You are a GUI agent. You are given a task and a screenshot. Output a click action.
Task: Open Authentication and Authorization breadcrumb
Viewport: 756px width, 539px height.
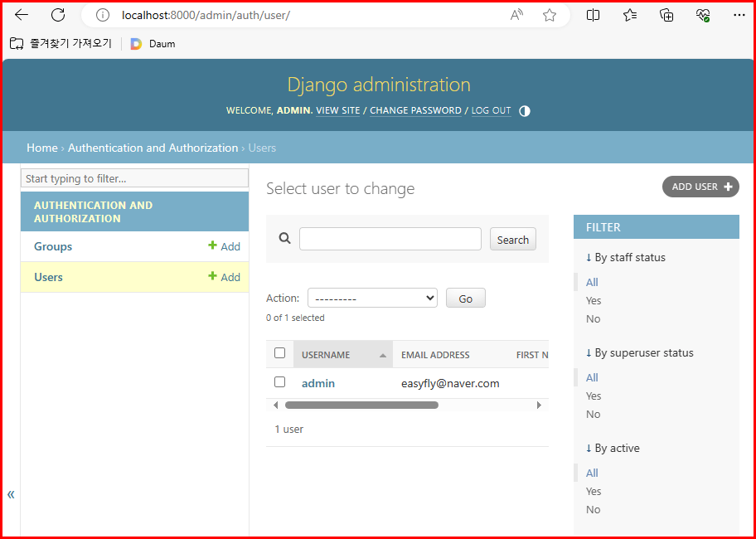(153, 148)
